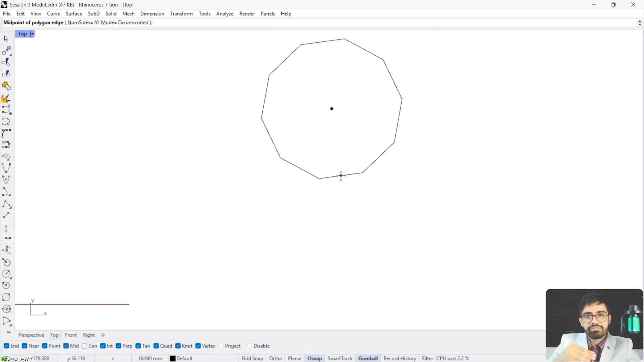This screenshot has width=644, height=362.
Task: Open the Curve menu
Action: click(x=53, y=14)
